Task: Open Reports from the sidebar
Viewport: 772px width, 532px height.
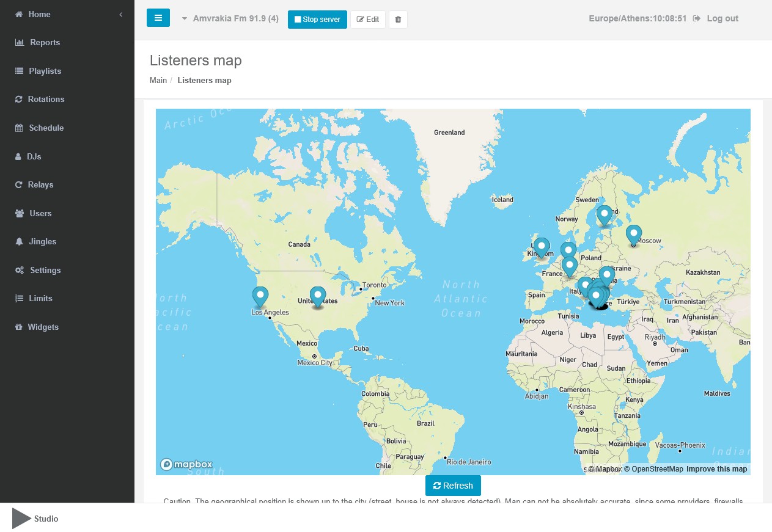Action: point(45,43)
